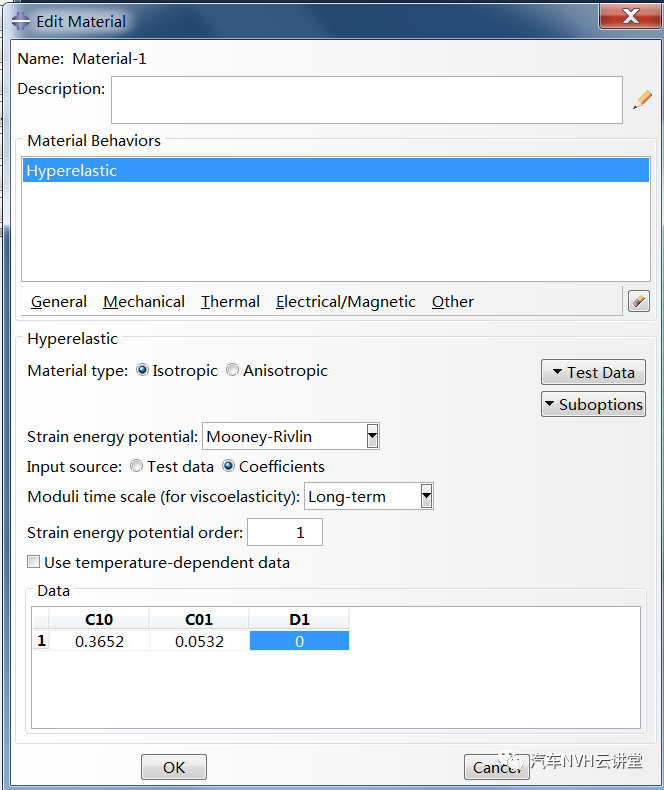Open the Thermal menu
664x790 pixels.
point(230,301)
